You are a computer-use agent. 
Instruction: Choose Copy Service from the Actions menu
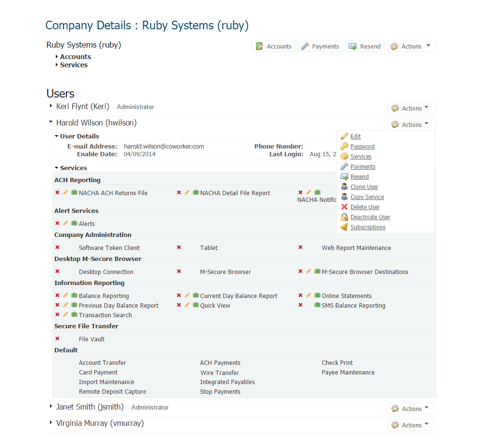pyautogui.click(x=367, y=197)
